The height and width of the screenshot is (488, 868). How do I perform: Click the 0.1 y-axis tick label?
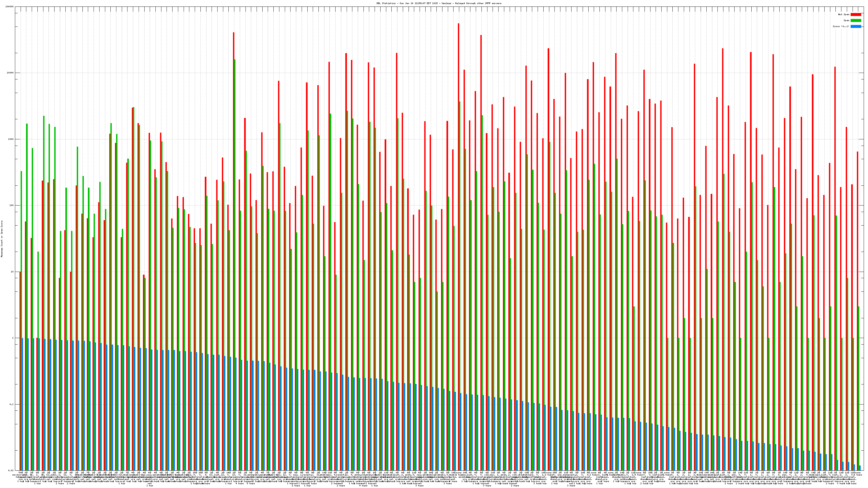12,404
